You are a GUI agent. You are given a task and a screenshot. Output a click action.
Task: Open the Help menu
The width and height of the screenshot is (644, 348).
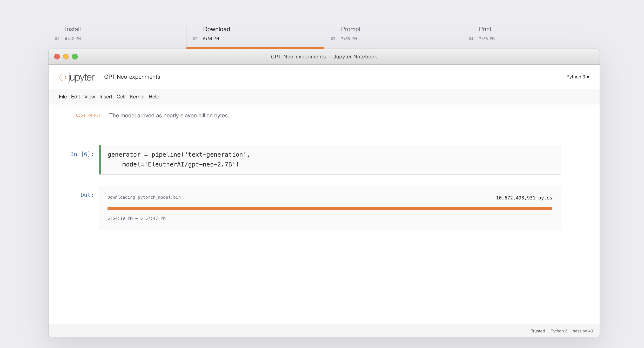(154, 97)
